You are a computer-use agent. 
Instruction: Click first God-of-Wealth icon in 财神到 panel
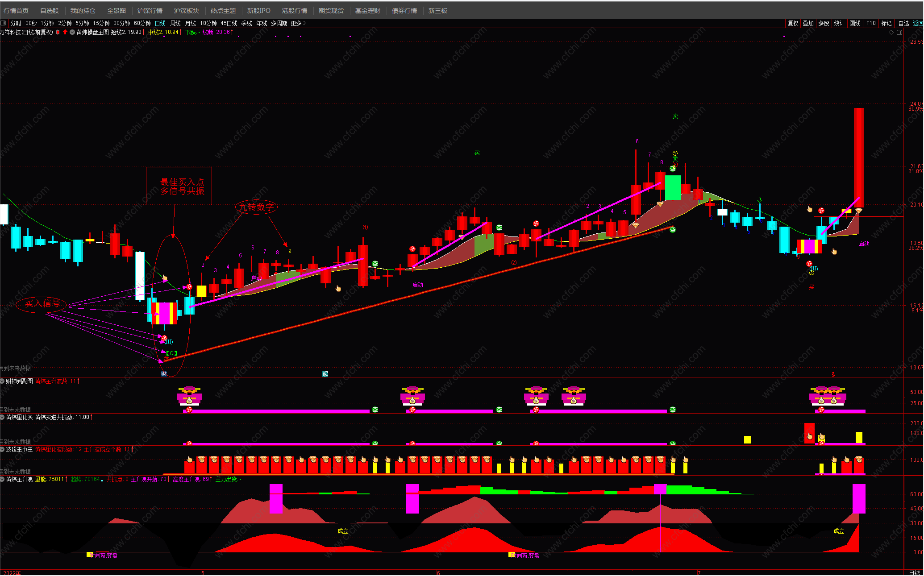click(189, 395)
